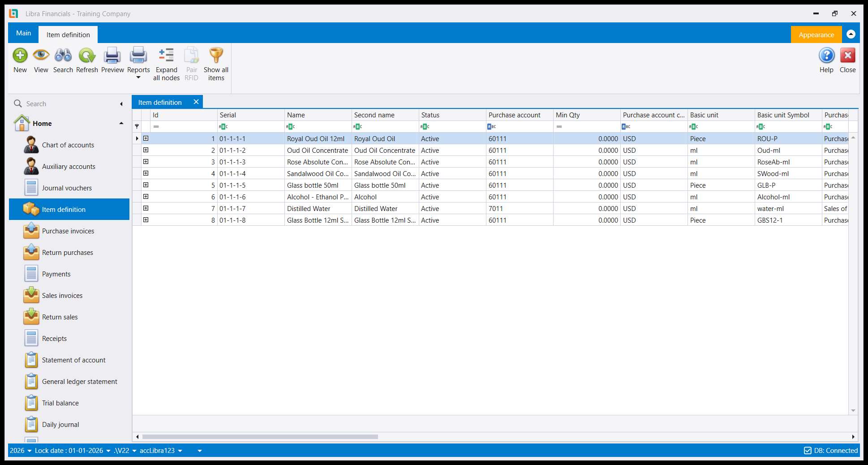Open Help
The image size is (868, 465).
[x=826, y=60]
